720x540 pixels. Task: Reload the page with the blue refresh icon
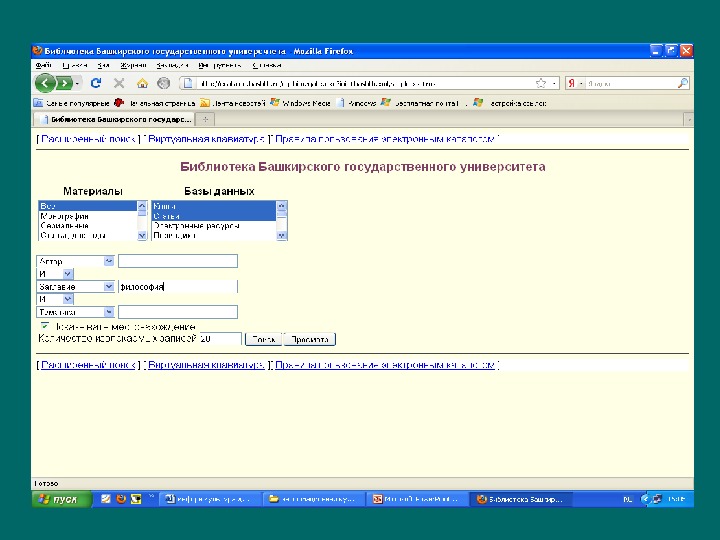point(96,83)
